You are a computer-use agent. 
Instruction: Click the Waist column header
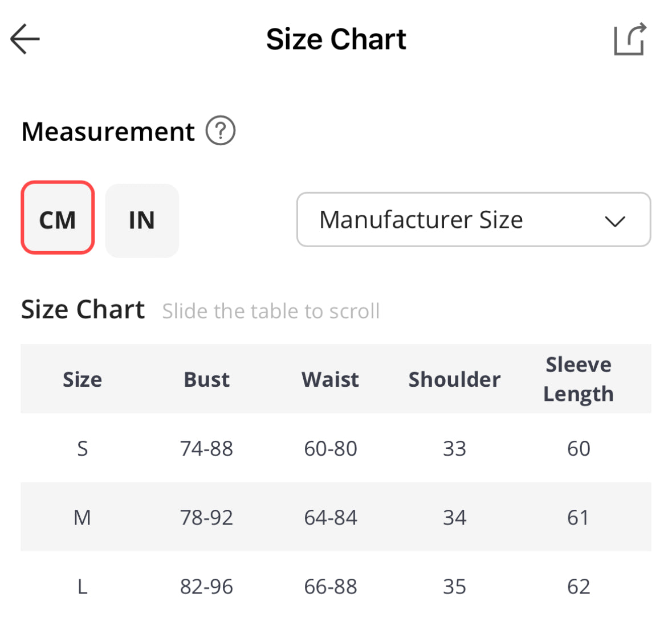point(330,379)
